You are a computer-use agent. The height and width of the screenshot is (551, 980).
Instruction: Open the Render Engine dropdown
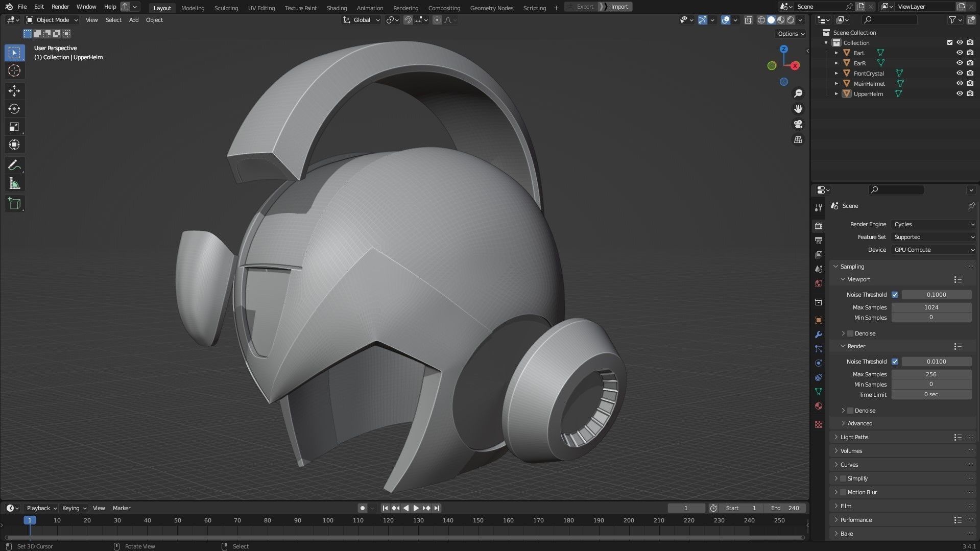933,224
